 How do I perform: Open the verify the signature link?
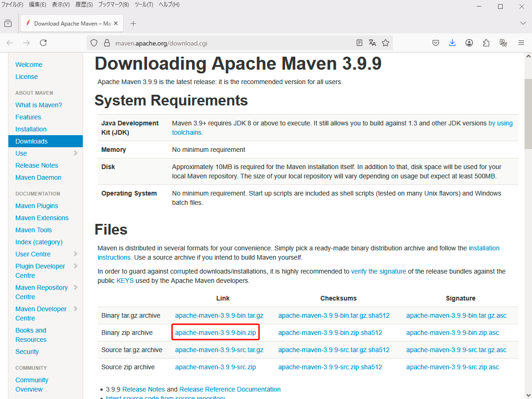tap(378, 271)
